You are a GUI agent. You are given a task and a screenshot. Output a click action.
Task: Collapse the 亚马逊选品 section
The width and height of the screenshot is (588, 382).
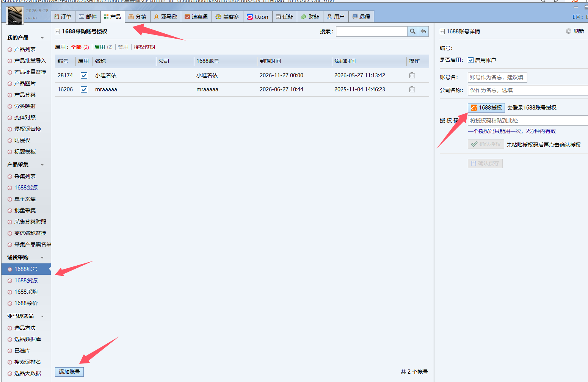42,316
